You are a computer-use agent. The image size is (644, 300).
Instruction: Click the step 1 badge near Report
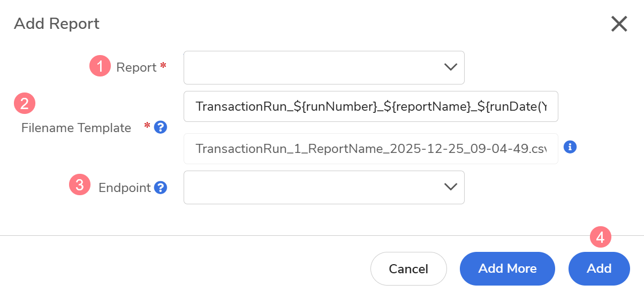click(x=100, y=67)
